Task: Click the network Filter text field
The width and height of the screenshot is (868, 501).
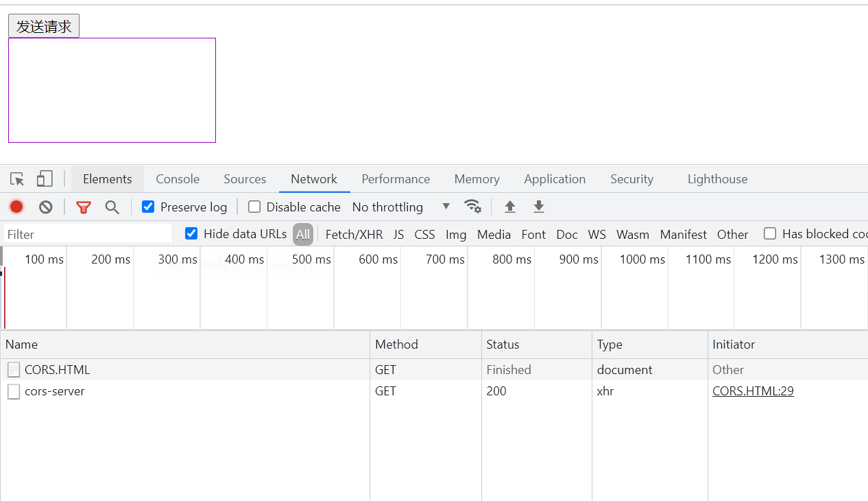Action: point(88,234)
